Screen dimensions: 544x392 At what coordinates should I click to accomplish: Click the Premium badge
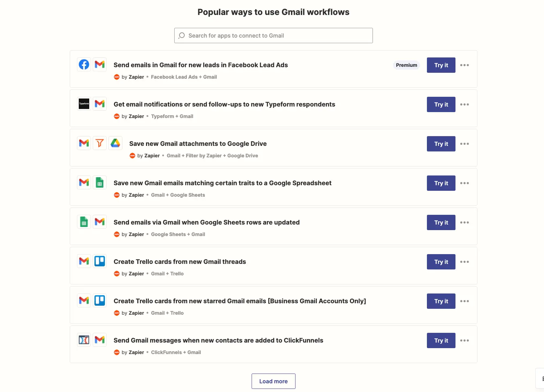[406, 65]
